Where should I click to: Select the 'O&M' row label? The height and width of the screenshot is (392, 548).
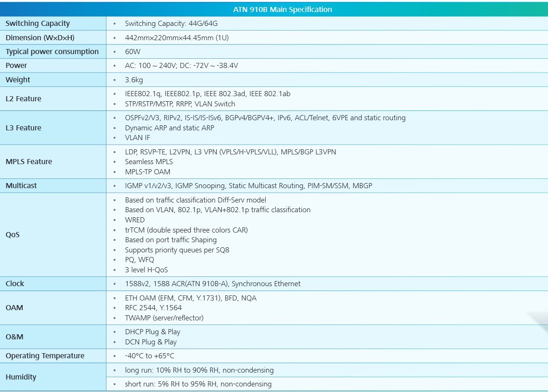pyautogui.click(x=14, y=337)
